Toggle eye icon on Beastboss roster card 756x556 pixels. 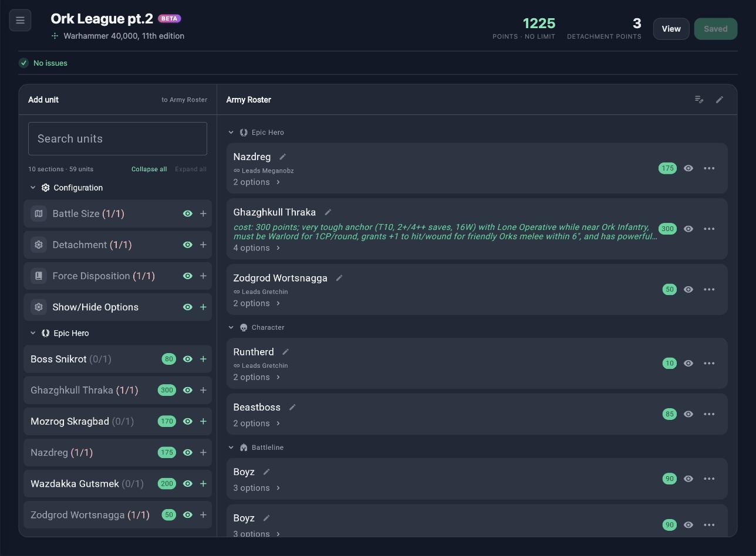[x=689, y=414]
